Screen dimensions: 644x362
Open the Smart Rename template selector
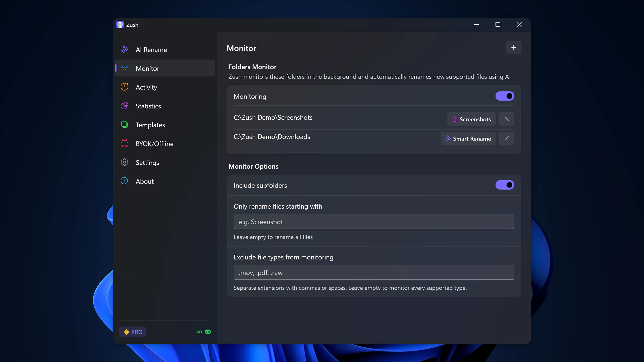click(x=468, y=139)
